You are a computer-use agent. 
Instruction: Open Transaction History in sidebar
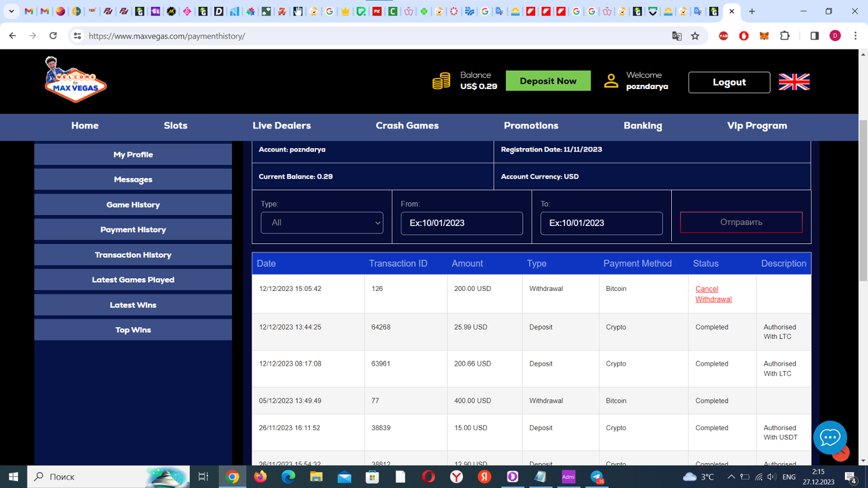tap(133, 255)
